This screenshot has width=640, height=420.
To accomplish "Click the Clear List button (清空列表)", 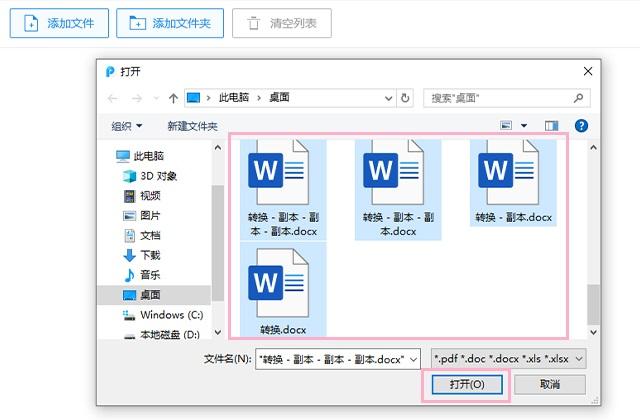I will point(282,23).
